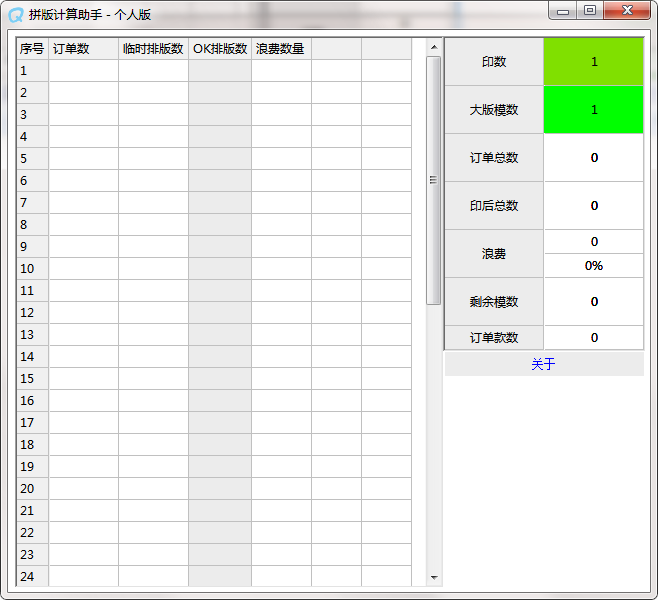Click the scrollbar down arrow

click(434, 578)
